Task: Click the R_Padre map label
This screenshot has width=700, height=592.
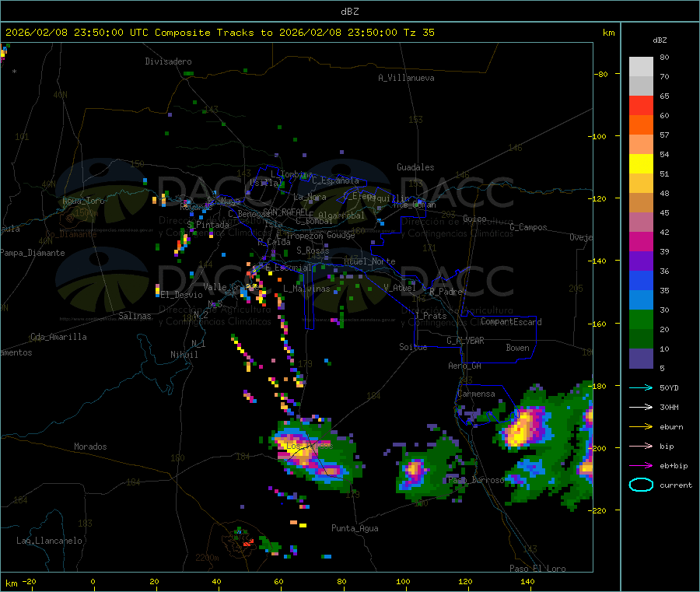Action: click(x=446, y=292)
